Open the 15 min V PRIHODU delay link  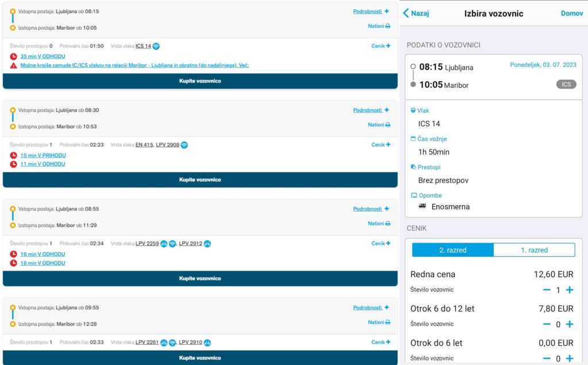(x=43, y=155)
